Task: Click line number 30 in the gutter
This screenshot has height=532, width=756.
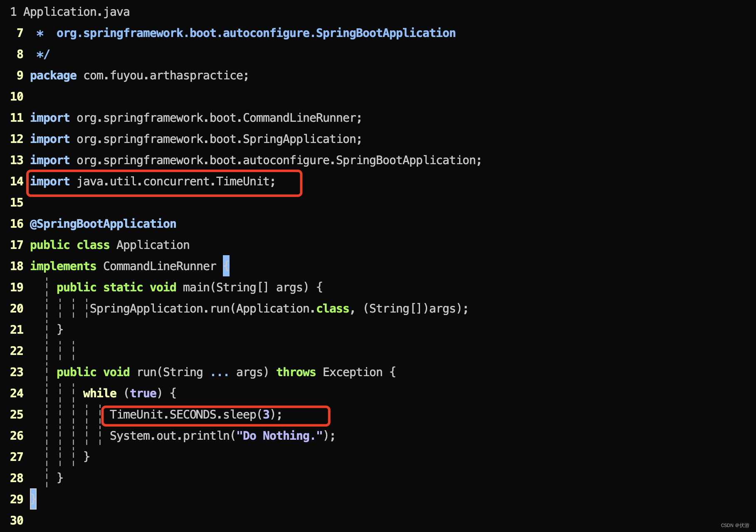Action: (17, 521)
